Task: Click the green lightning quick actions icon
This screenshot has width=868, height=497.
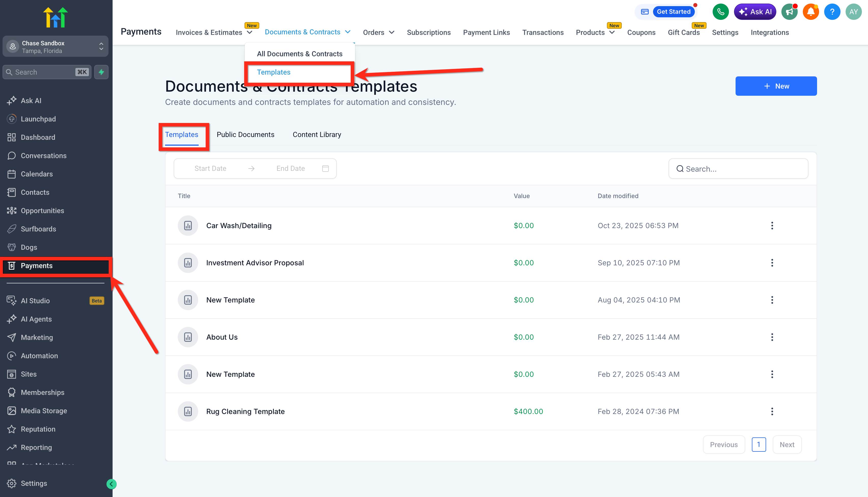Action: click(101, 72)
